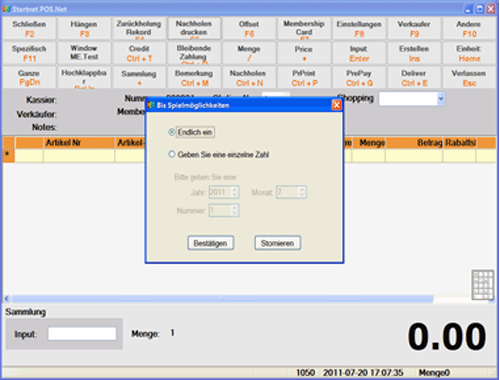The image size is (500, 380).
Task: Click the Hochklappbar button
Action: pos(84,77)
